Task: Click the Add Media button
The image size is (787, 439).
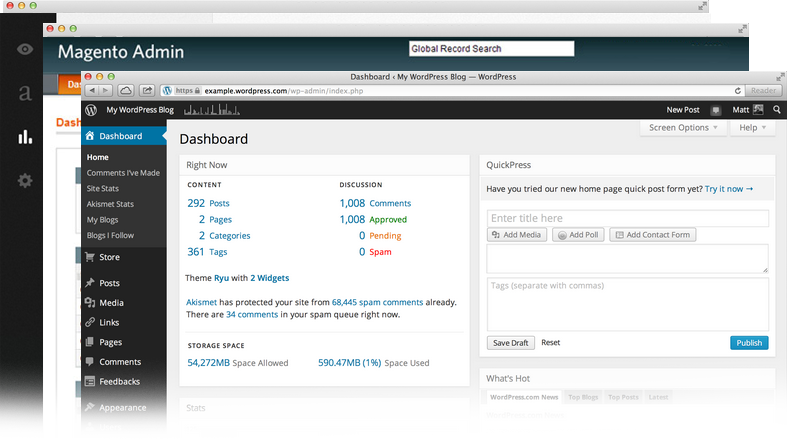Action: [x=516, y=234]
